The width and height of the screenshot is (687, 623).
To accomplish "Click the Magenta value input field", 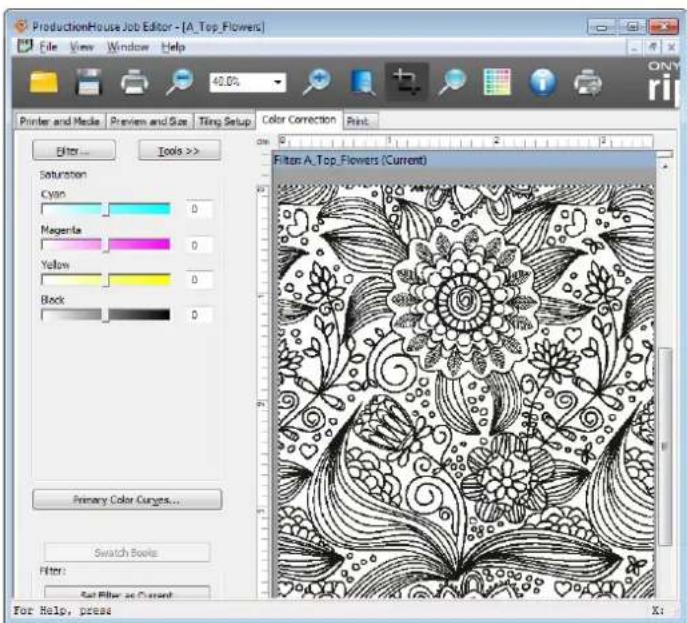I will point(199,245).
